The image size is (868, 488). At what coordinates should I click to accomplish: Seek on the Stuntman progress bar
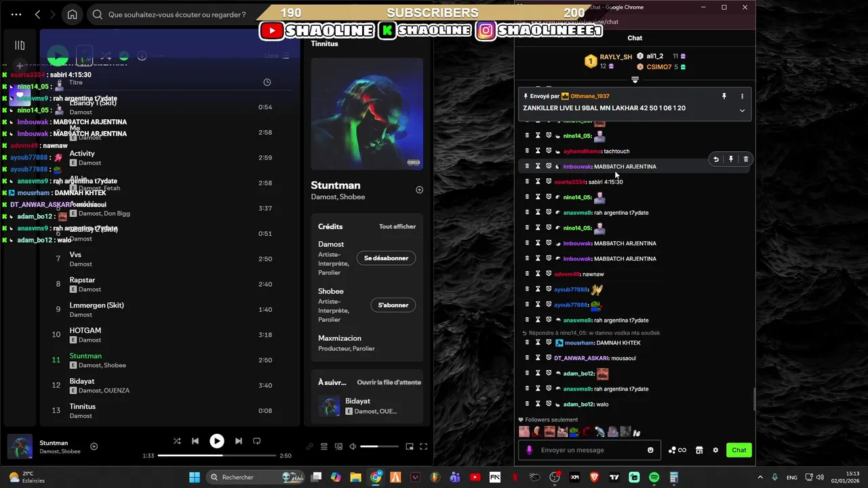pyautogui.click(x=216, y=455)
